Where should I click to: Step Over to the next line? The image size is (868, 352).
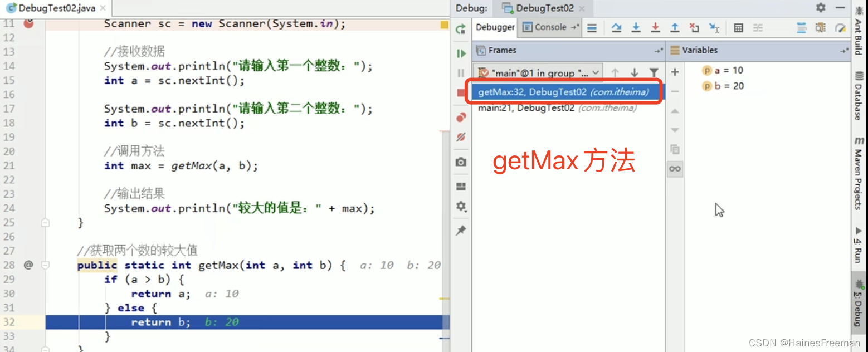click(616, 27)
